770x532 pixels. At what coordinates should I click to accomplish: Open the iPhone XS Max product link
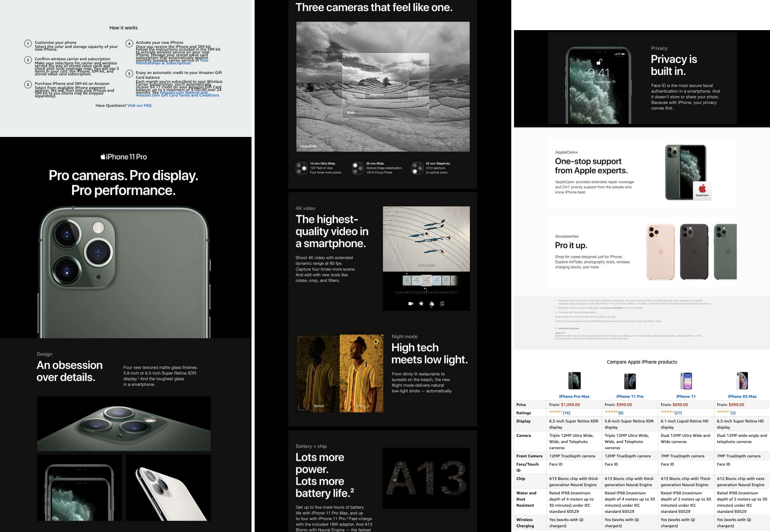point(742,396)
